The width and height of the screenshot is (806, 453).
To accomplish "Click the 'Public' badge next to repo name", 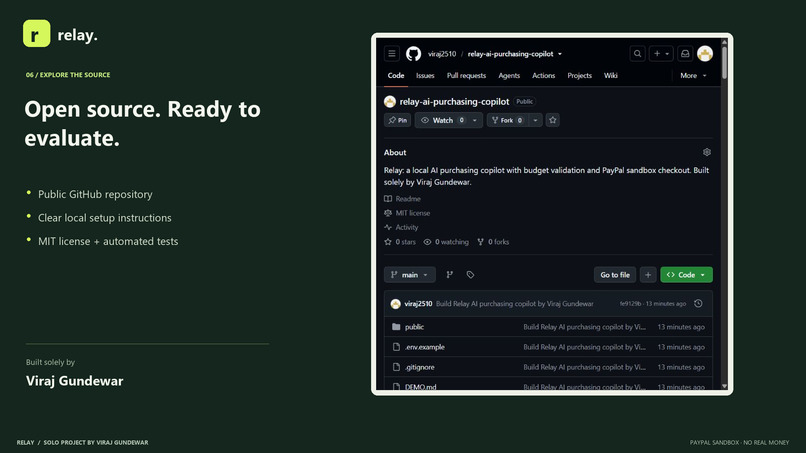I will coord(524,102).
